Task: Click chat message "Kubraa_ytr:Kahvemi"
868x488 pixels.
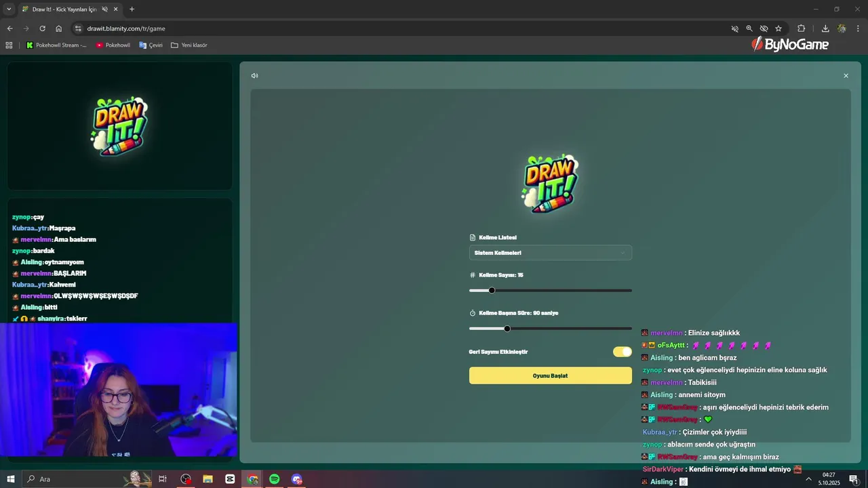Action: pyautogui.click(x=44, y=285)
